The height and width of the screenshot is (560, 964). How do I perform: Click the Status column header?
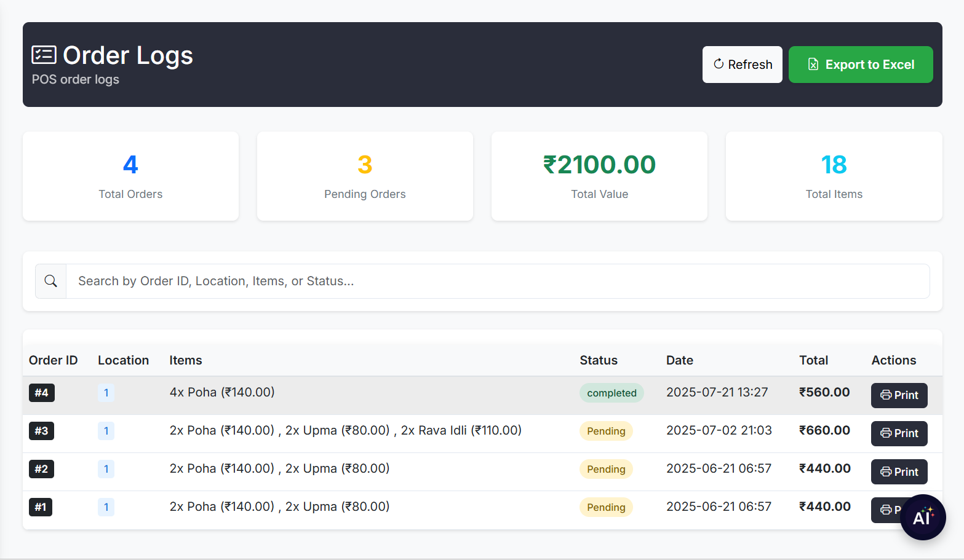pos(598,360)
